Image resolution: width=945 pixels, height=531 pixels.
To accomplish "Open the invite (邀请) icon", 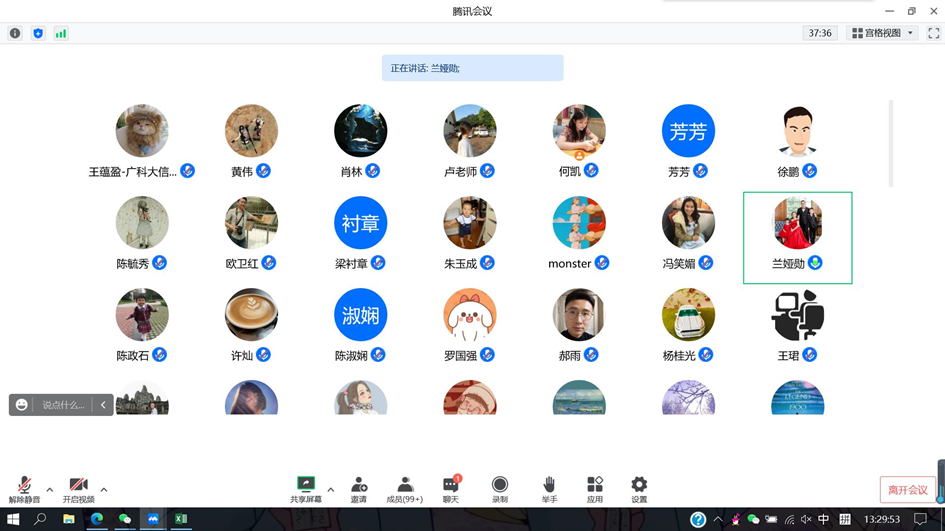I will 358,489.
